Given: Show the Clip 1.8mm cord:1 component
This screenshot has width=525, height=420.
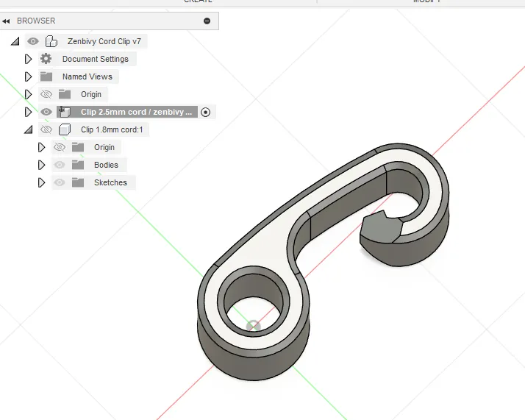Looking at the screenshot, I should point(46,129).
